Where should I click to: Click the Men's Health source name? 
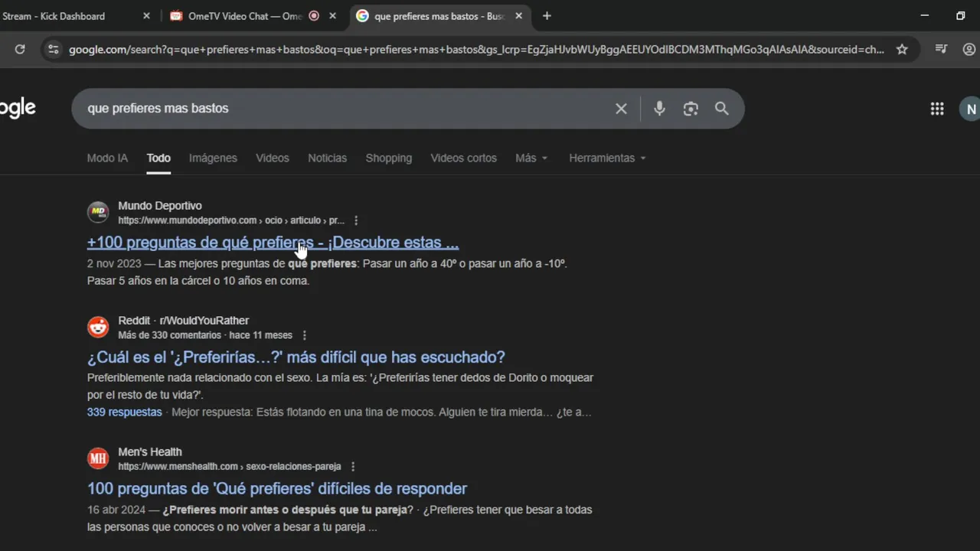coord(150,452)
